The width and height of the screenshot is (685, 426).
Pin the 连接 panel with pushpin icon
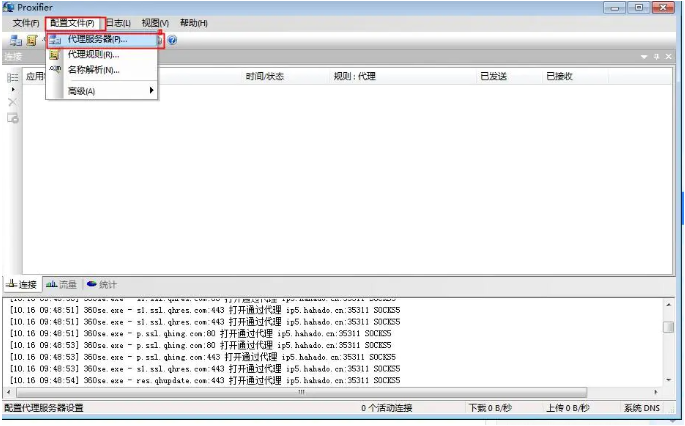point(656,57)
